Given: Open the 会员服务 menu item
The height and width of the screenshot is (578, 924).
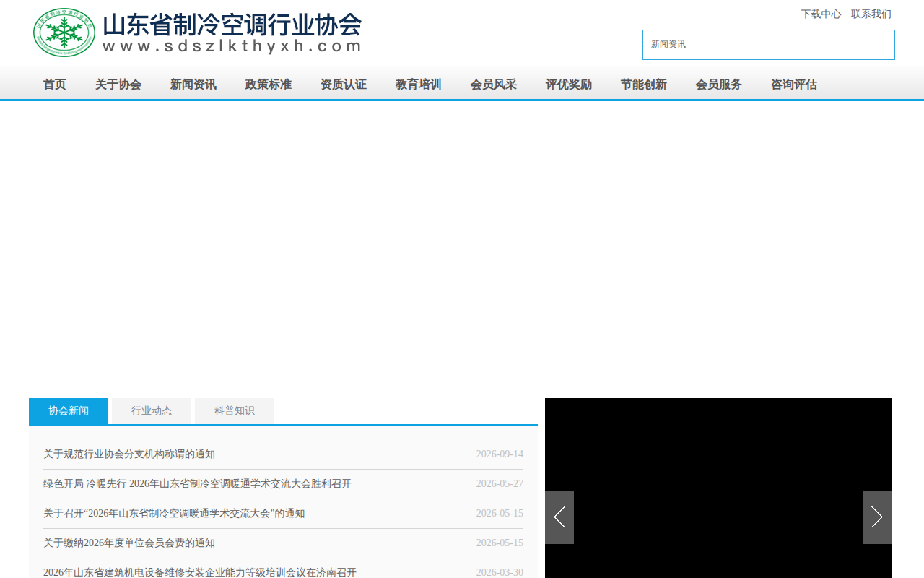Looking at the screenshot, I should [719, 85].
